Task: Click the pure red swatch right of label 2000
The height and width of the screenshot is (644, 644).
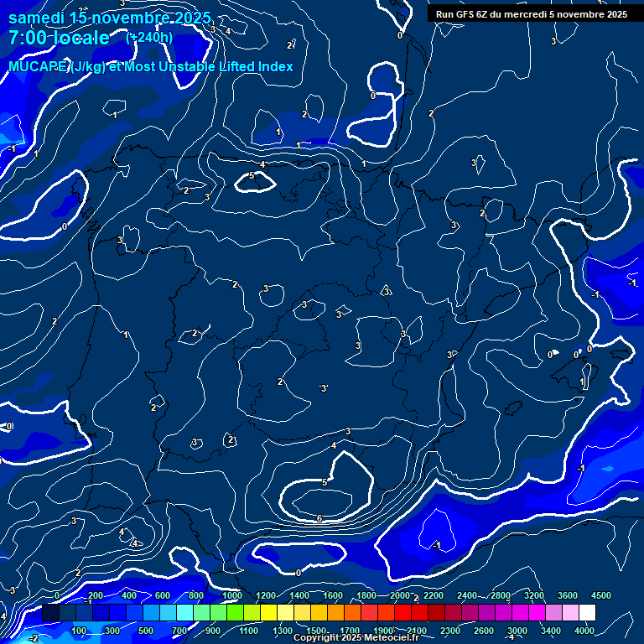Action: pyautogui.click(x=402, y=612)
